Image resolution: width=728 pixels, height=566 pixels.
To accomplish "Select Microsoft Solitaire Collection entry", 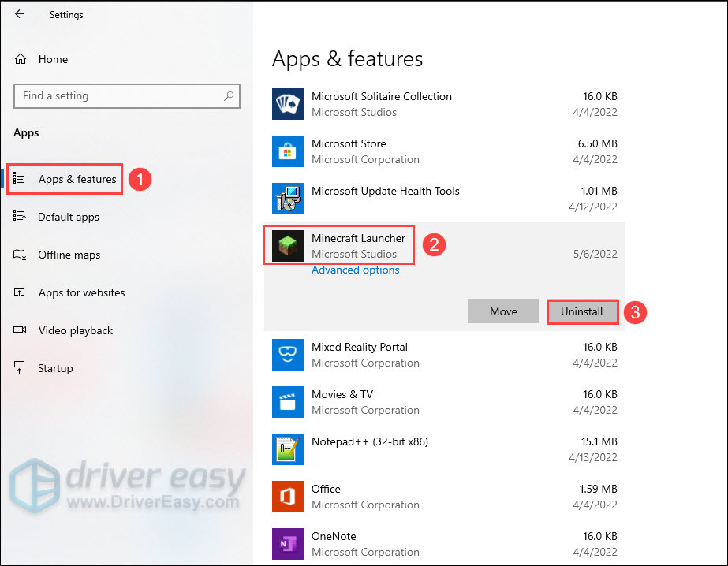I will (444, 104).
